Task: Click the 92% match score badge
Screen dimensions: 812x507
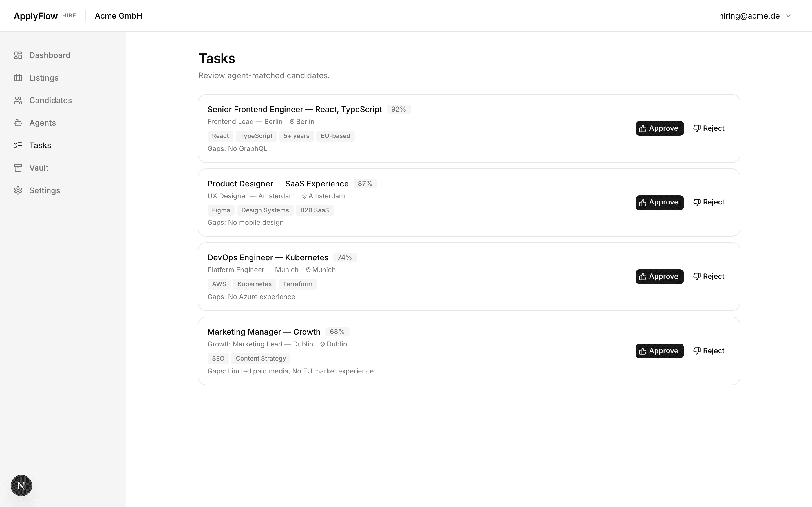Action: click(398, 109)
